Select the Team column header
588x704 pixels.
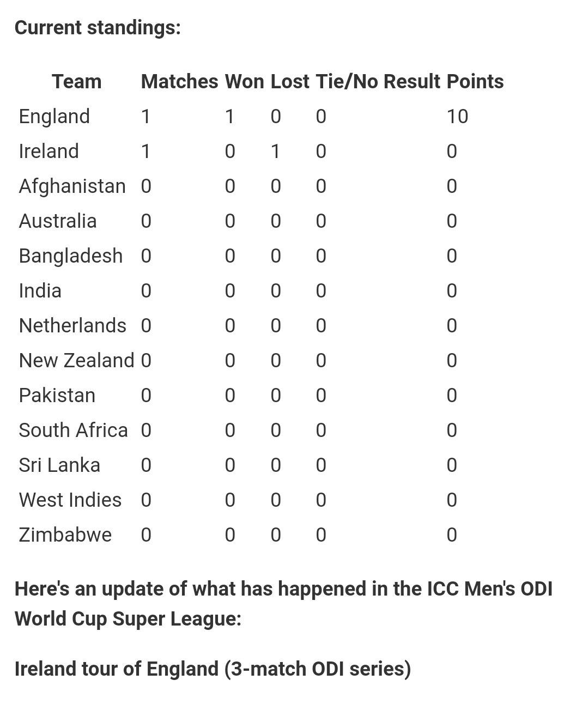(76, 81)
